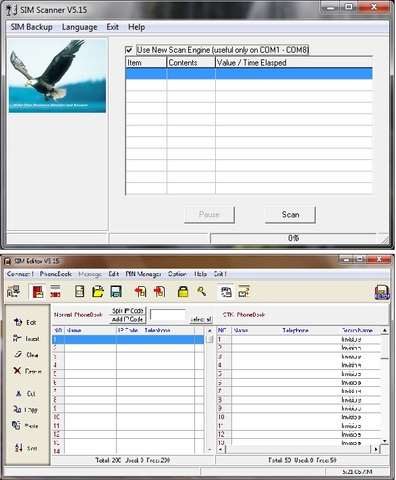Screen dimensions: 396x480
Task: Click the Normal PhoneBook scrollbar down arrow
Action: click(210, 449)
